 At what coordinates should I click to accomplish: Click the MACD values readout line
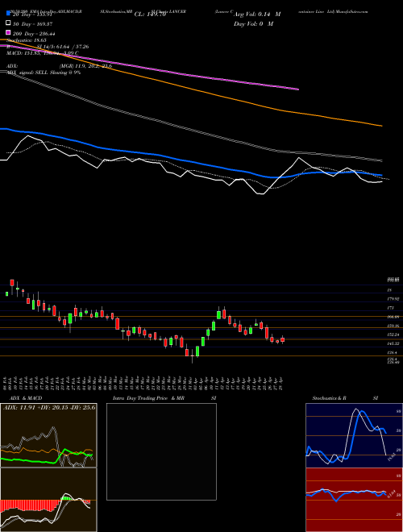coord(43,53)
